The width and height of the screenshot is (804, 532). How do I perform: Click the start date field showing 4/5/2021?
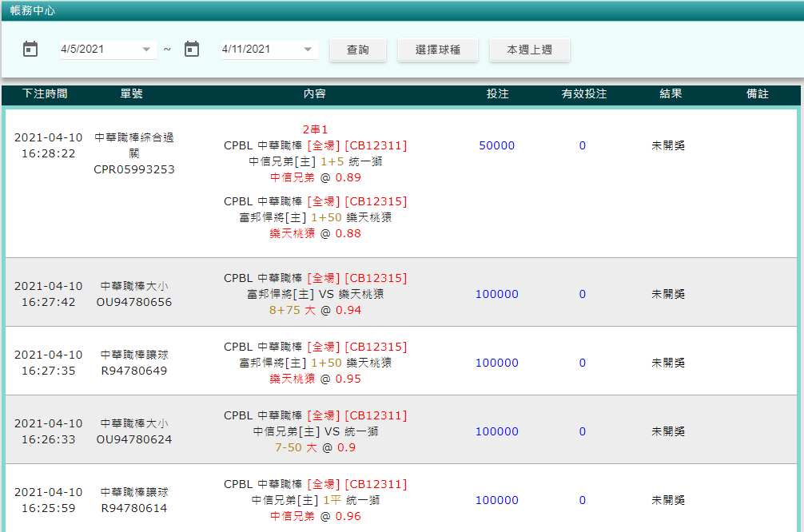[x=108, y=50]
